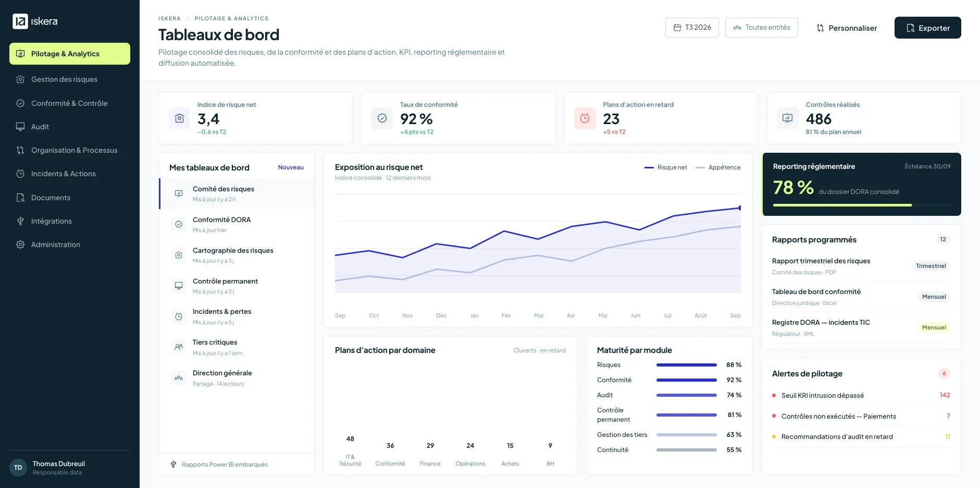This screenshot has height=488, width=980.
Task: Select Intégrations in the sidebar
Action: (x=70, y=221)
